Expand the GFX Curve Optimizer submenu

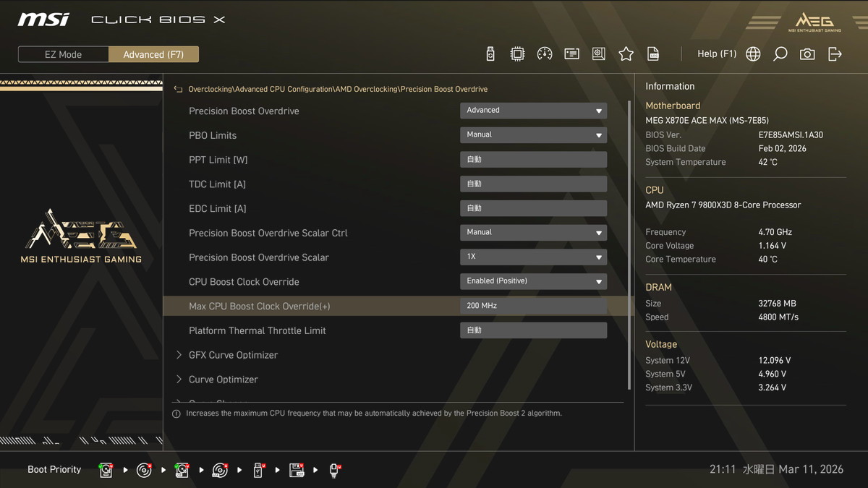pos(233,355)
